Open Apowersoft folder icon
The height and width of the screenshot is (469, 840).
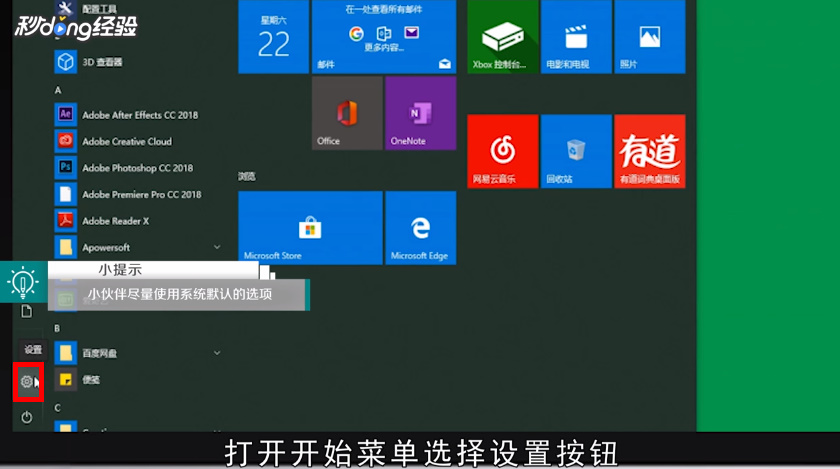65,247
